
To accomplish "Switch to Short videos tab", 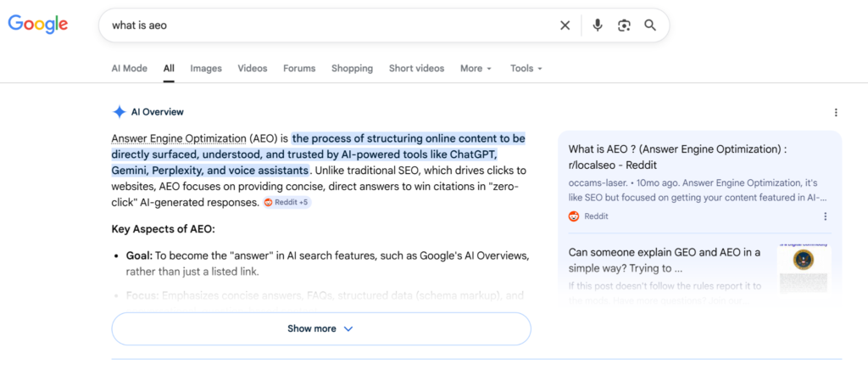I will [416, 68].
